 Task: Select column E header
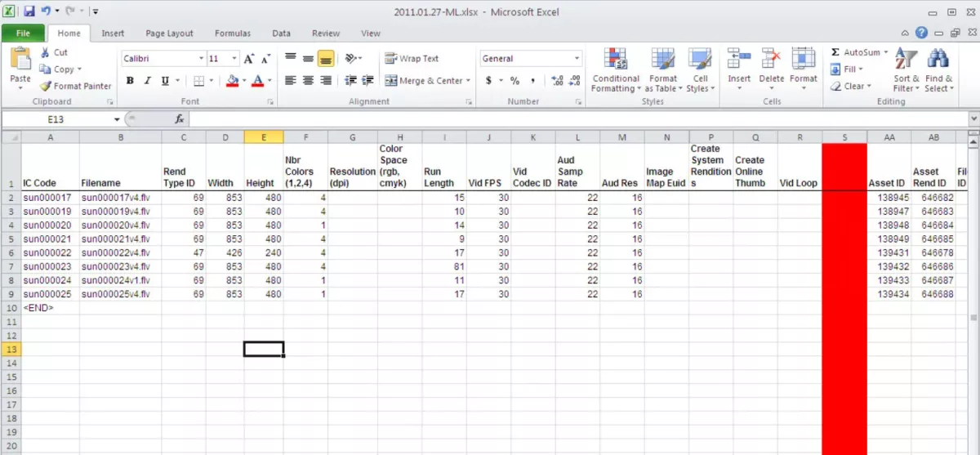coord(264,137)
